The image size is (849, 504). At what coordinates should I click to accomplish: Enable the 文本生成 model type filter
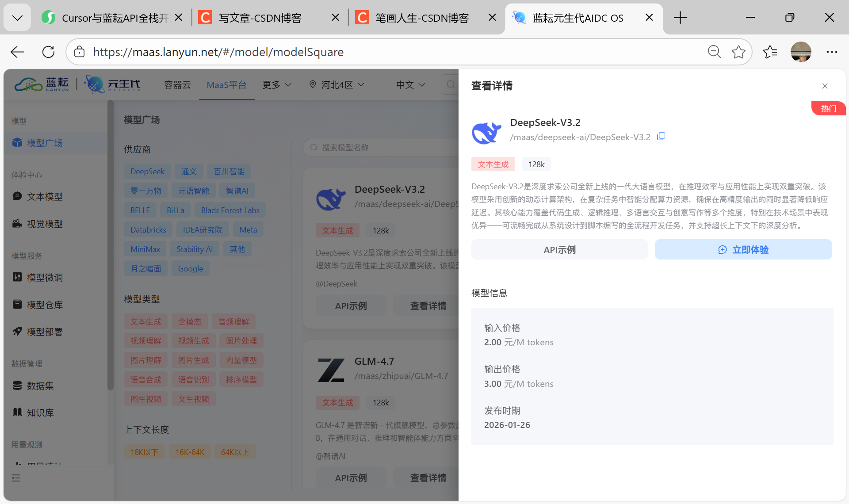(145, 321)
